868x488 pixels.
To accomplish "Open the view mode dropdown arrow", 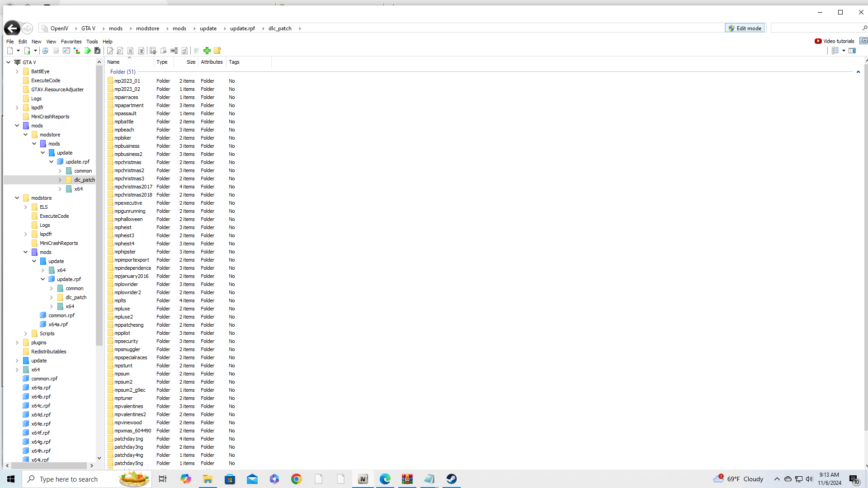I will tap(844, 51).
